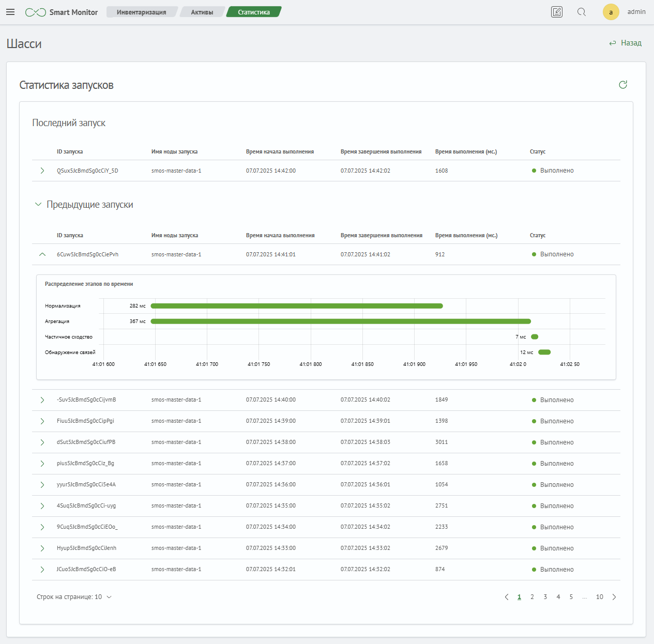The image size is (654, 644).
Task: Expand launch row Fiuu5JcBmdSg0cCipPgi
Action: (42, 421)
